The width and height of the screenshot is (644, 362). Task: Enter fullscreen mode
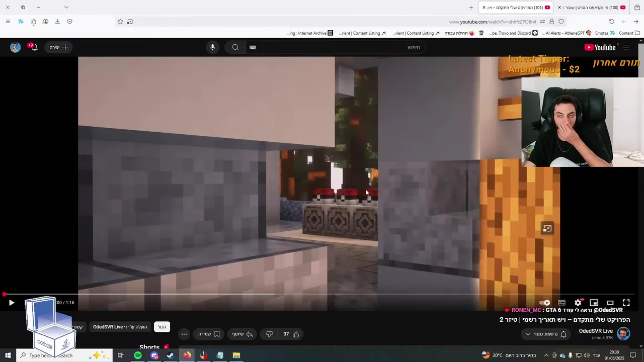coord(626,303)
